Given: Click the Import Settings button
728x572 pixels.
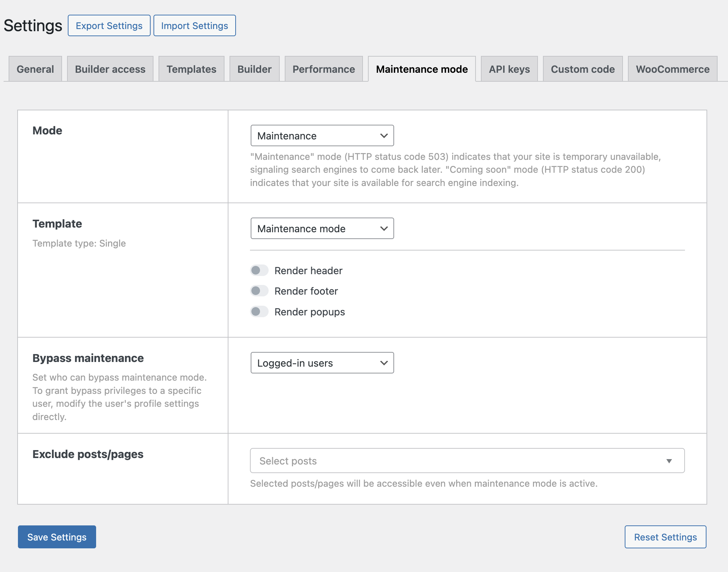Looking at the screenshot, I should 195,25.
